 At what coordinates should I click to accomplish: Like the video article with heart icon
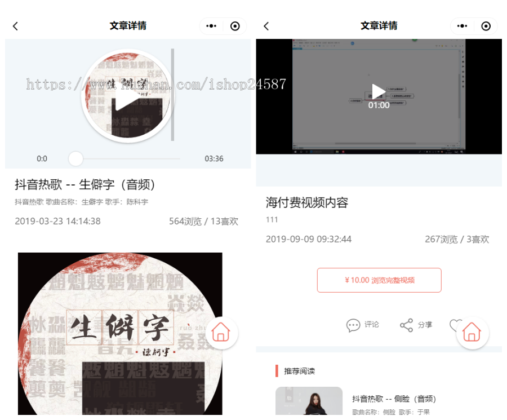[455, 325]
